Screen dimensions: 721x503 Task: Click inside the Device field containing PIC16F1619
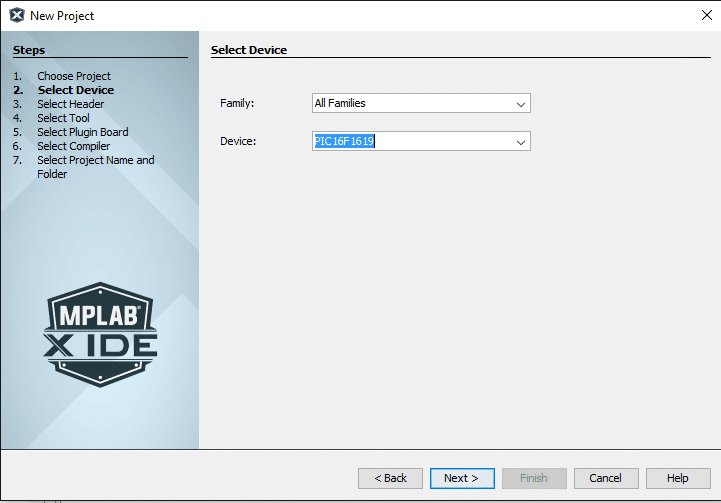click(x=410, y=142)
